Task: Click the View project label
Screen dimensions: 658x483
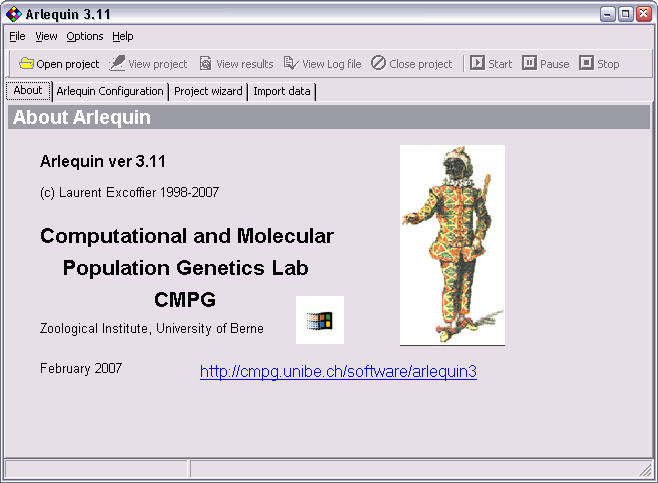Action: [158, 64]
